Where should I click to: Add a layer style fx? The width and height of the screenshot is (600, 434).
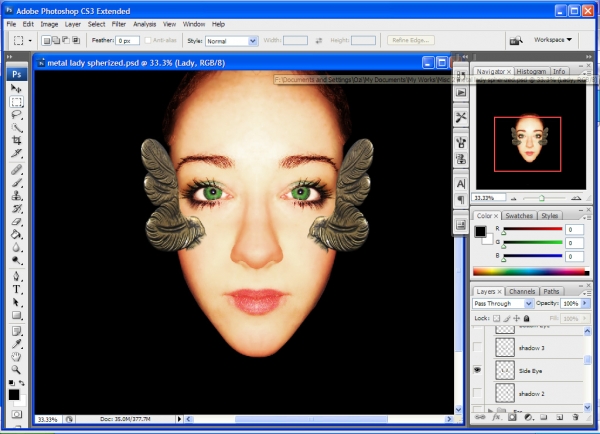[x=496, y=417]
